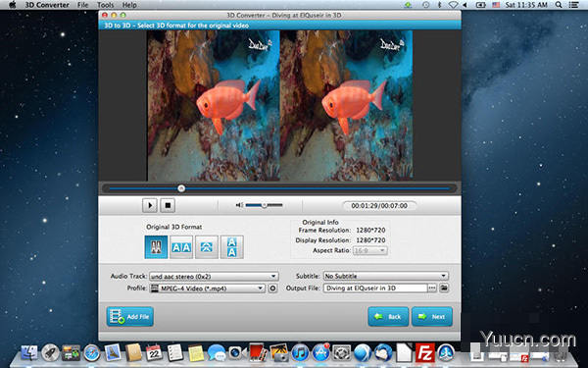
Task: Click the Bluetooth menu bar icon
Action: pos(439,5)
